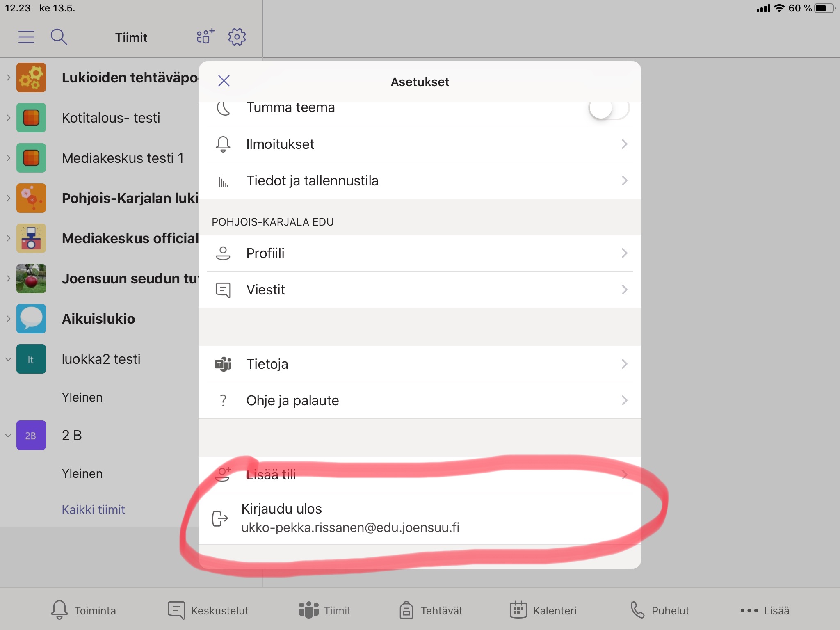Collapse the 2 B team

coord(8,436)
